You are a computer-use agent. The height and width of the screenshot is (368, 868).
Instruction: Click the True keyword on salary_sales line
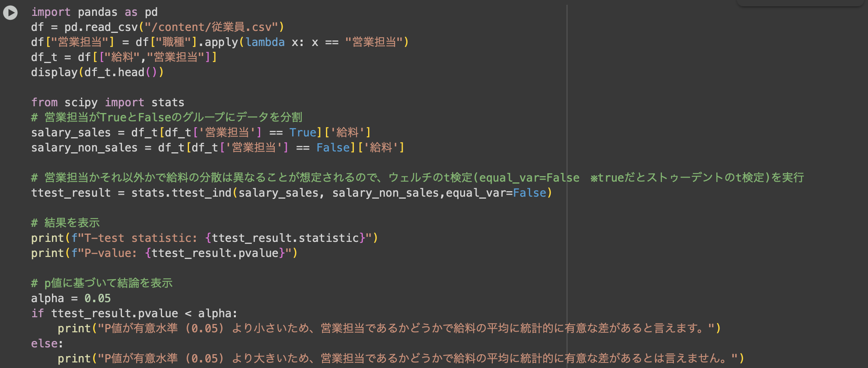(303, 132)
